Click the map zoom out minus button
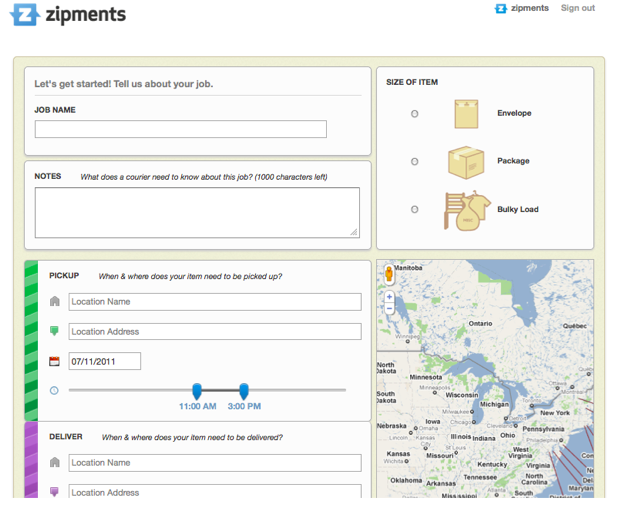Image resolution: width=619 pixels, height=505 pixels. click(x=389, y=309)
